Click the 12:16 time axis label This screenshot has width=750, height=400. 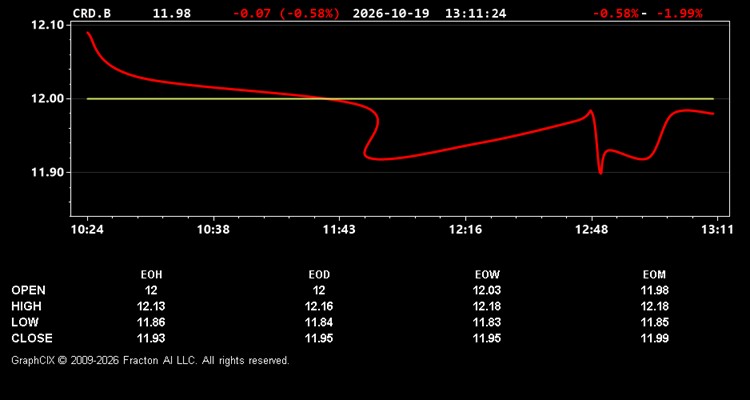[465, 230]
